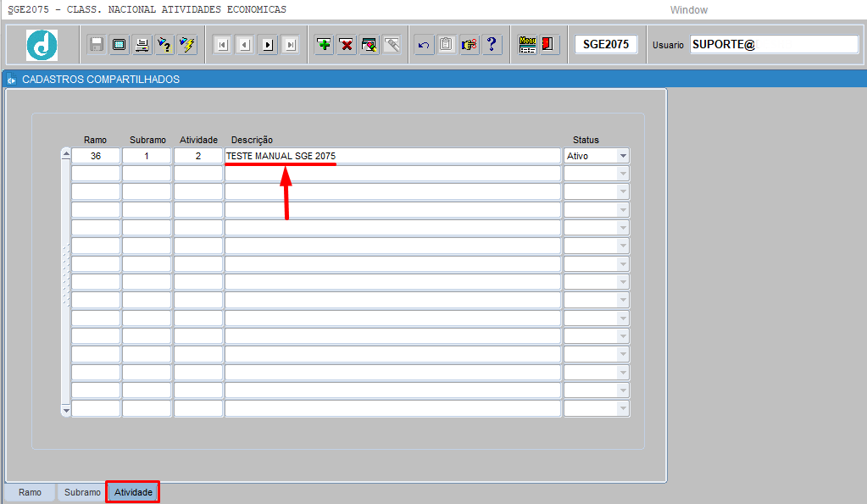The width and height of the screenshot is (867, 504).
Task: Expand the Status dropdown in second row
Action: [623, 174]
